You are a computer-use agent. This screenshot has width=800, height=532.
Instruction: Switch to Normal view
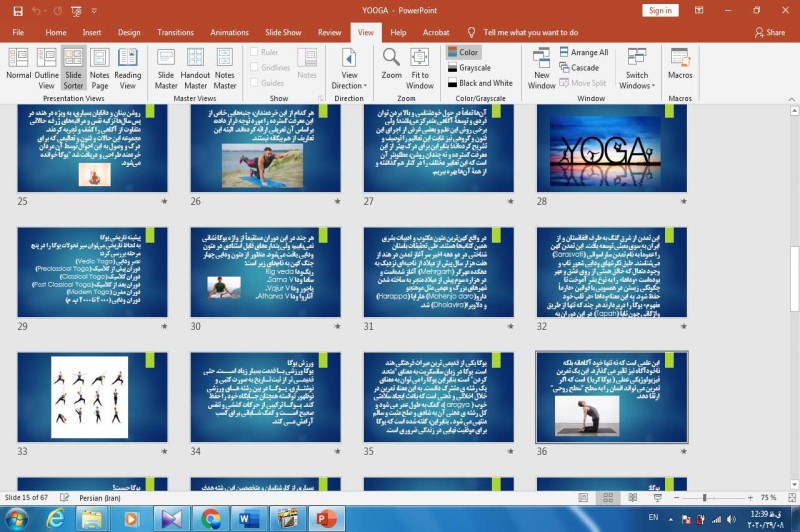(18, 65)
